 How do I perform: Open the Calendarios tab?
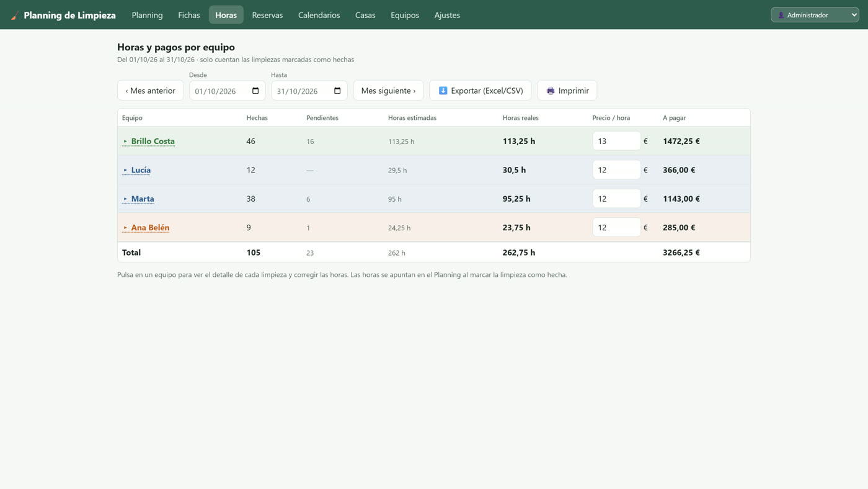319,15
